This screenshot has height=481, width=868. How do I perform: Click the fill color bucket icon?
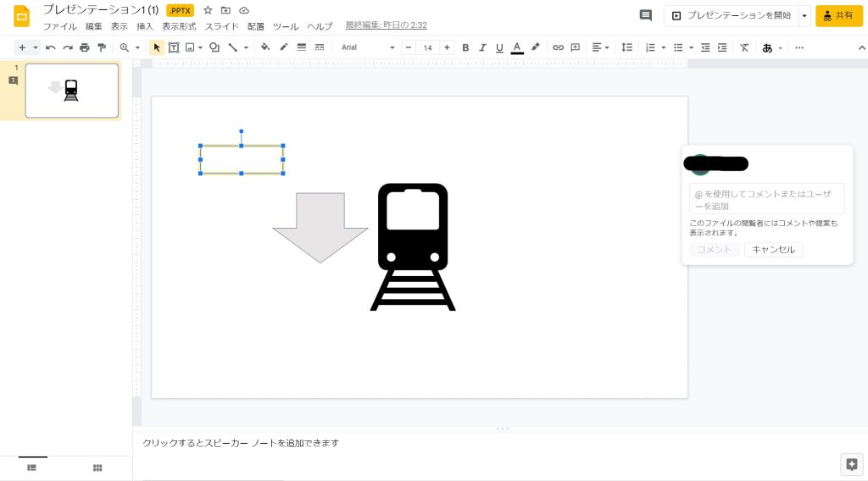(x=265, y=47)
